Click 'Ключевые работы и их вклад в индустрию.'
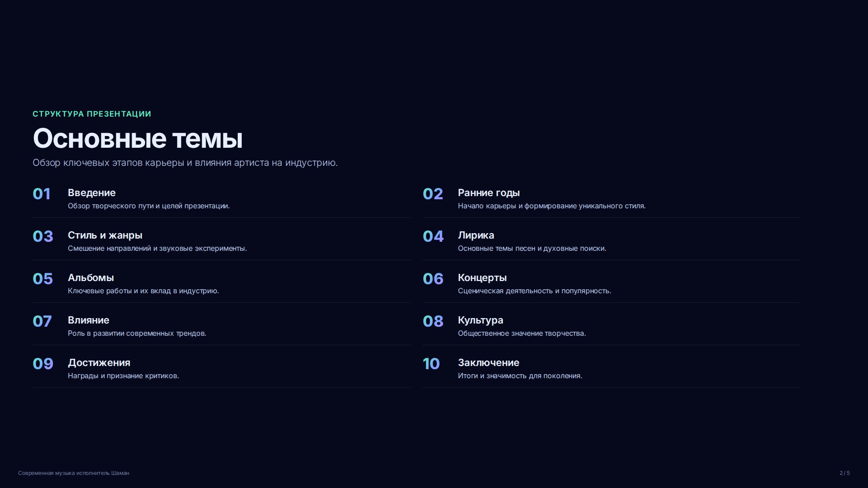 143,291
